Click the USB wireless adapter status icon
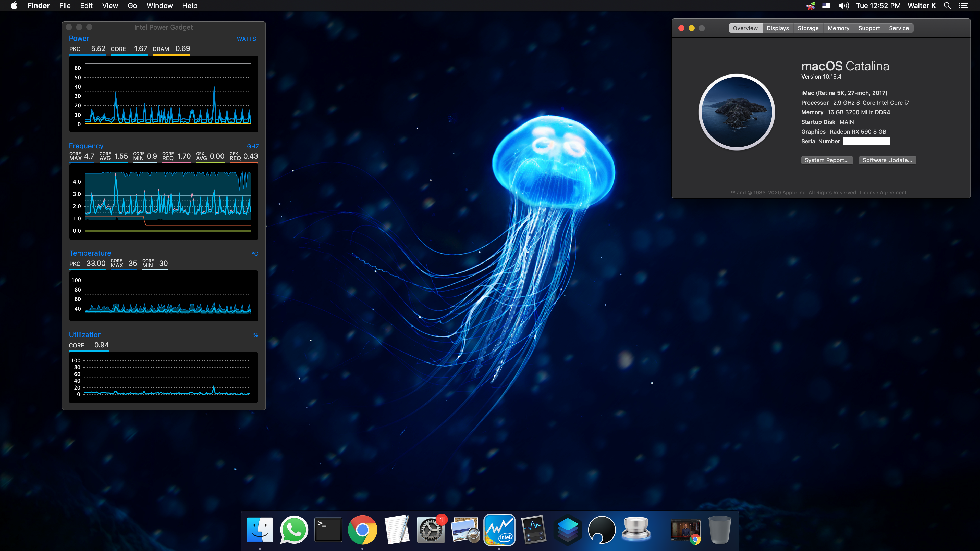Viewport: 980px width, 551px height. pyautogui.click(x=810, y=6)
